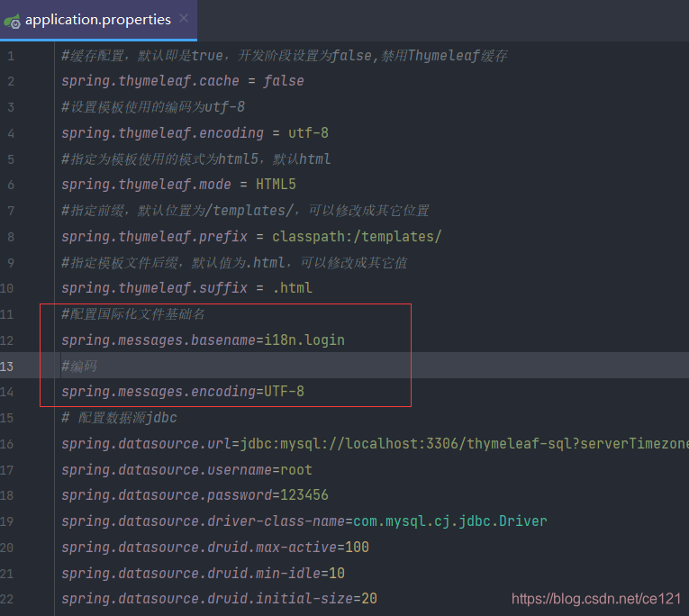Click the comment about .html suffix

[234, 263]
